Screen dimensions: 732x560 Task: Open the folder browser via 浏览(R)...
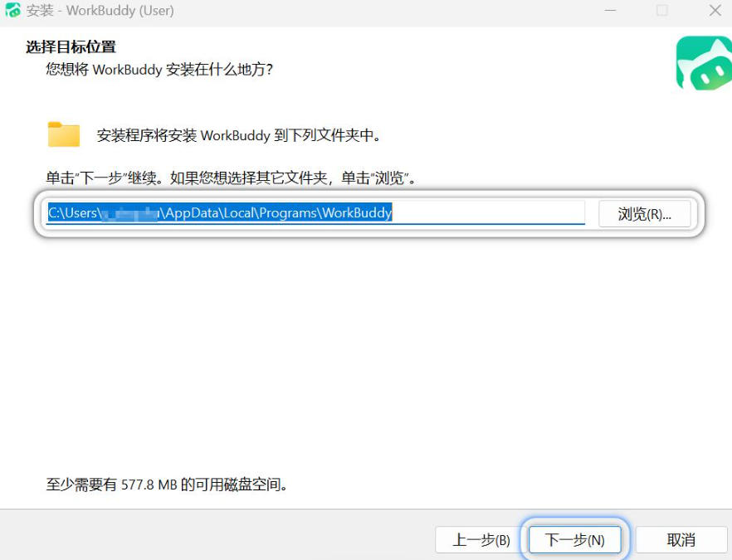point(644,214)
